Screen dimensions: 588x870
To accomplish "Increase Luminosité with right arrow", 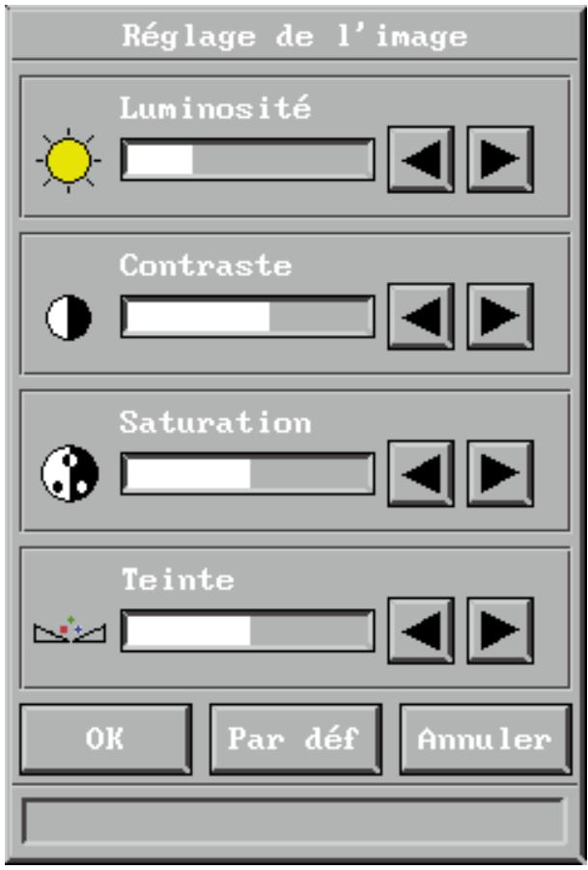I will 500,159.
